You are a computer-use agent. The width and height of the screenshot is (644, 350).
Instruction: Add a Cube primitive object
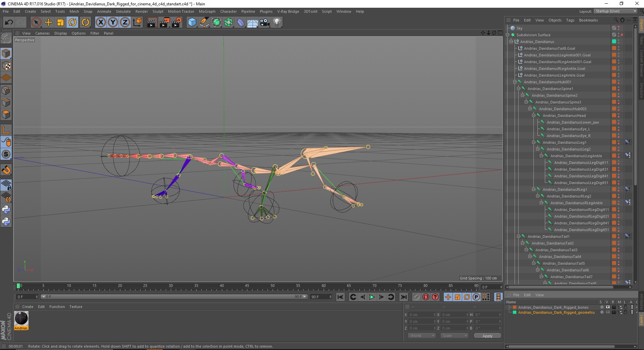pos(192,23)
